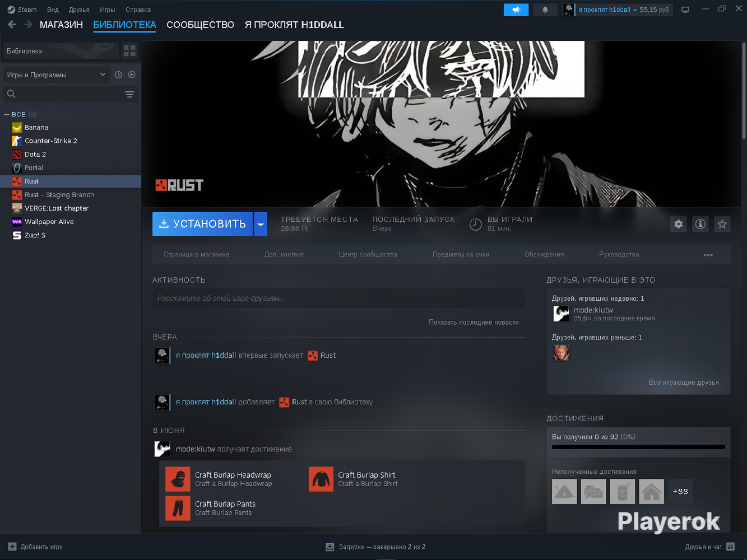Open Обсуждения link
This screenshot has height=560, width=747.
pyautogui.click(x=544, y=255)
